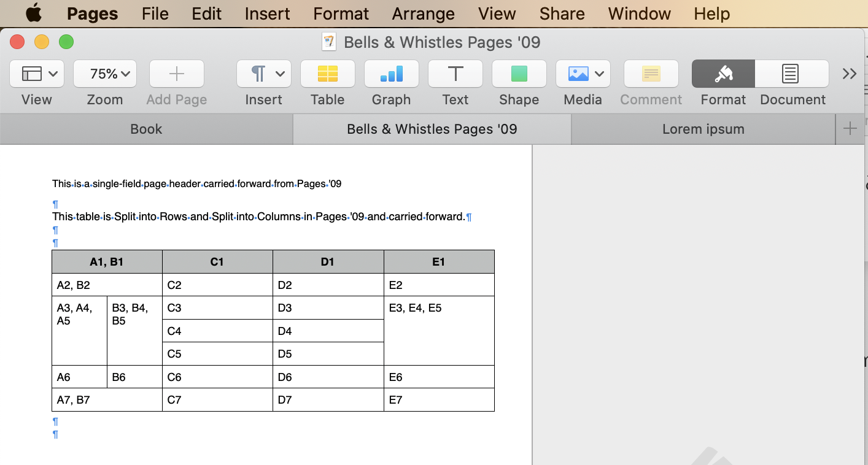Expand the Media dropdown arrow

599,74
